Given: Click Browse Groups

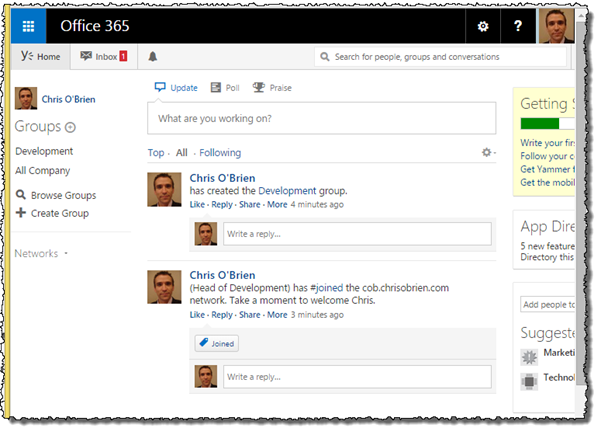Looking at the screenshot, I should coord(56,195).
